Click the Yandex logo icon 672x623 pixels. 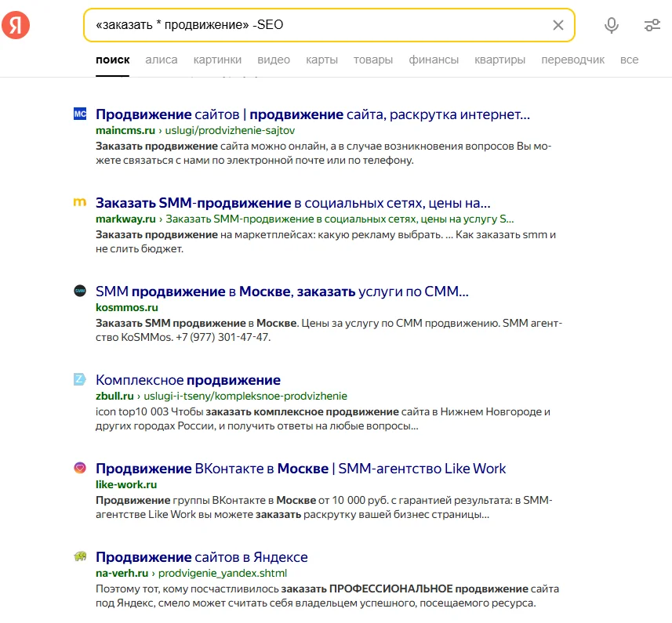pyautogui.click(x=16, y=25)
